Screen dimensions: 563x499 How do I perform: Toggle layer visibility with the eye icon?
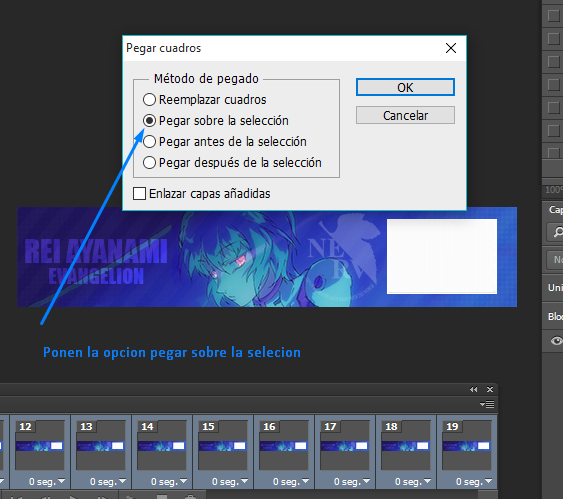click(x=557, y=340)
